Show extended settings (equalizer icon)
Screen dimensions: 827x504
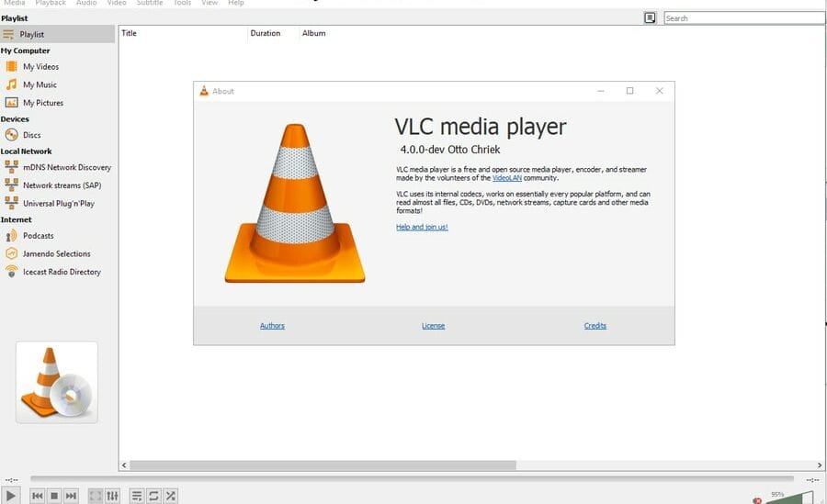click(112, 496)
